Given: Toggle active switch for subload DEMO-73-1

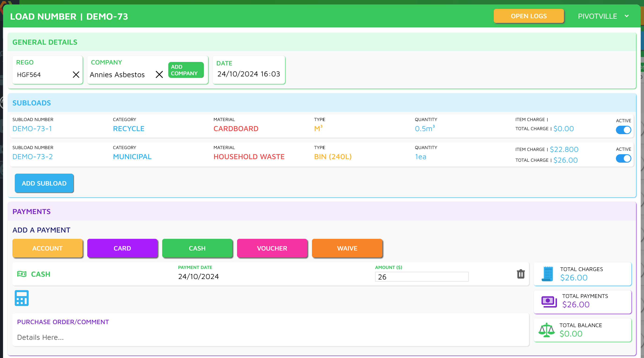Looking at the screenshot, I should [x=623, y=130].
